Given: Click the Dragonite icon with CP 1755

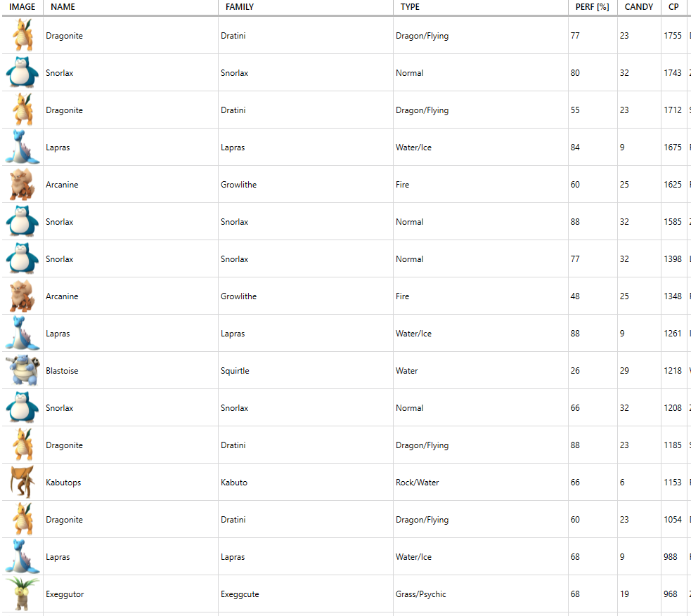Looking at the screenshot, I should click(22, 35).
